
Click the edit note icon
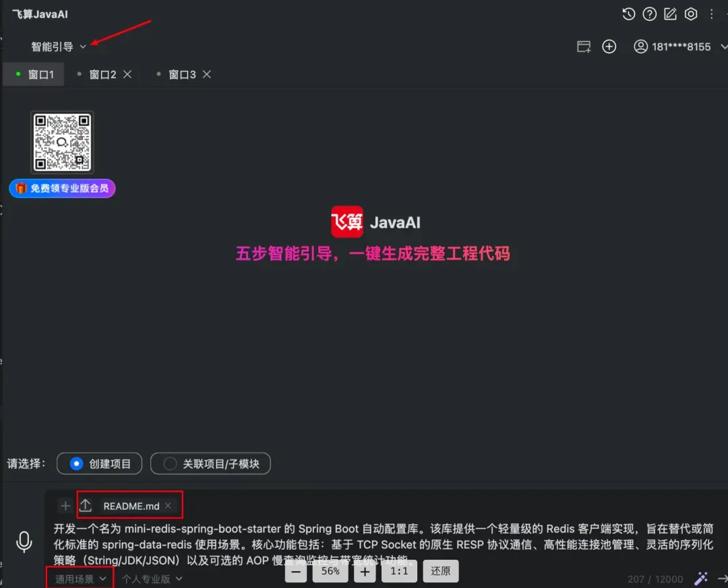[670, 14]
